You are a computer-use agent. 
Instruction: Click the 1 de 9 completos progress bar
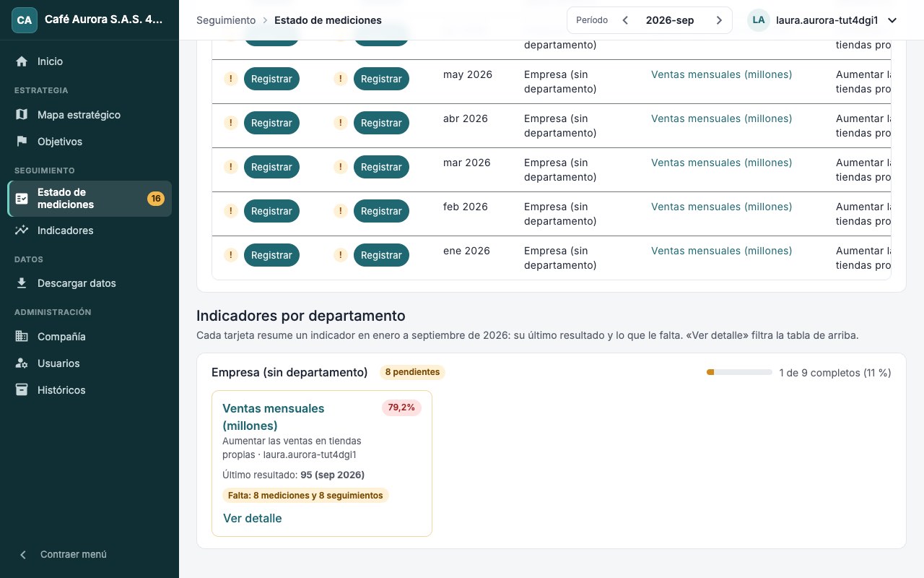[739, 372]
